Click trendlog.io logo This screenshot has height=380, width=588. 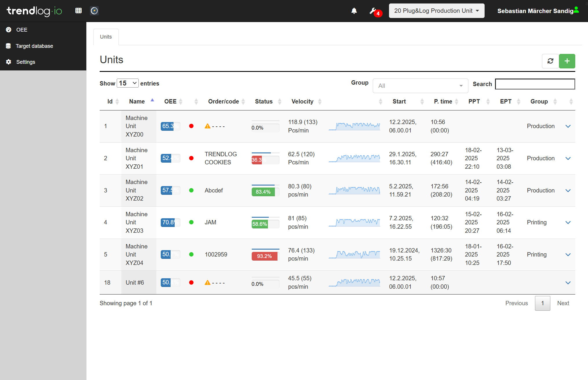[34, 11]
